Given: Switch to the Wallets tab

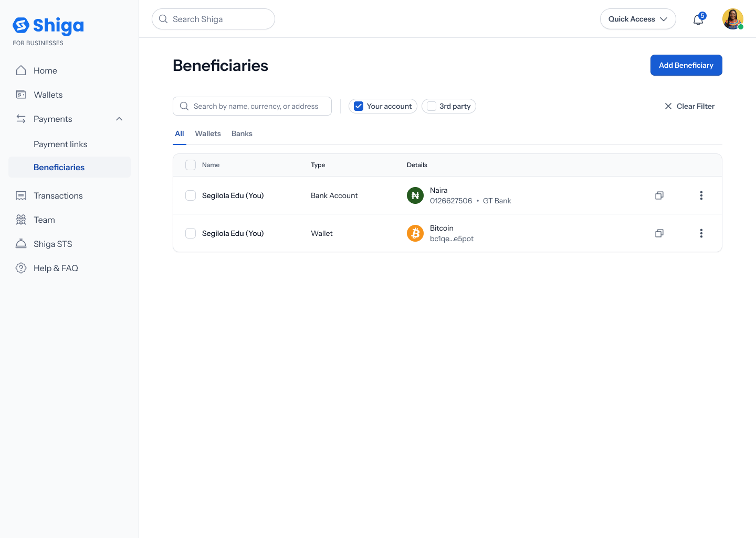Looking at the screenshot, I should pos(208,133).
